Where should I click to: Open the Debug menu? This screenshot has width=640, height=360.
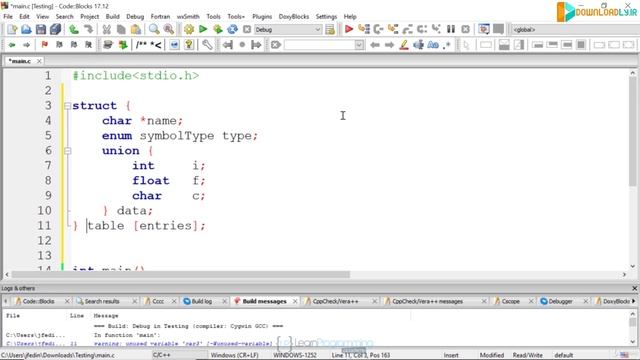pyautogui.click(x=135, y=16)
